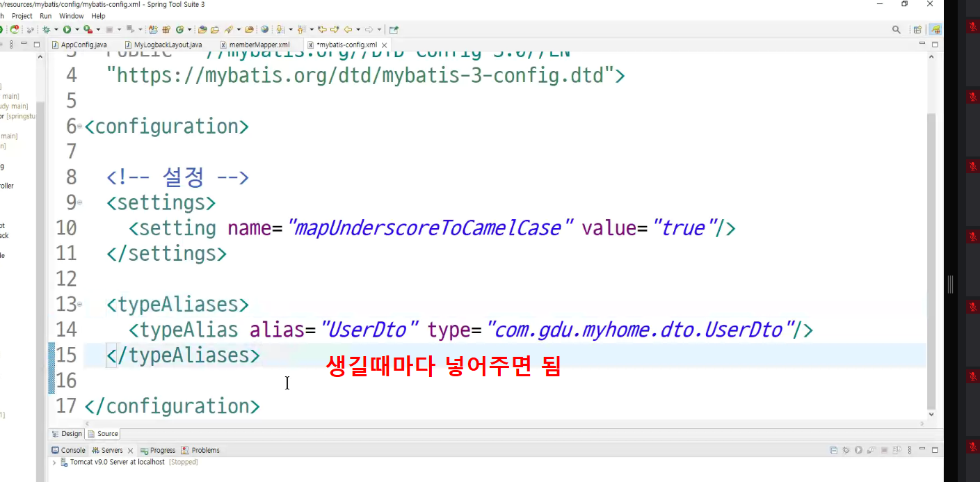Viewport: 980px width, 482px height.
Task: Open the Run button dropdown arrow
Action: [77, 29]
